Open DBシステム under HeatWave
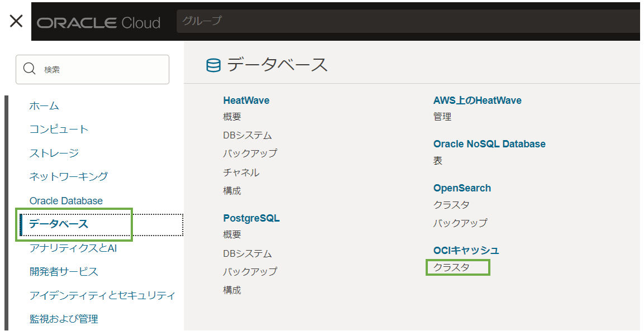Screen dimensions: 644x331 pos(247,135)
